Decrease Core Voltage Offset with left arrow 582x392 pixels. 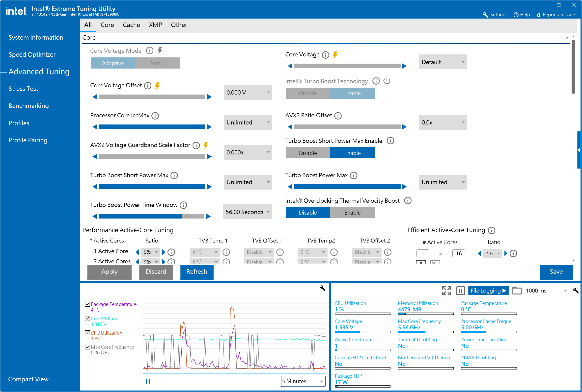(x=95, y=97)
